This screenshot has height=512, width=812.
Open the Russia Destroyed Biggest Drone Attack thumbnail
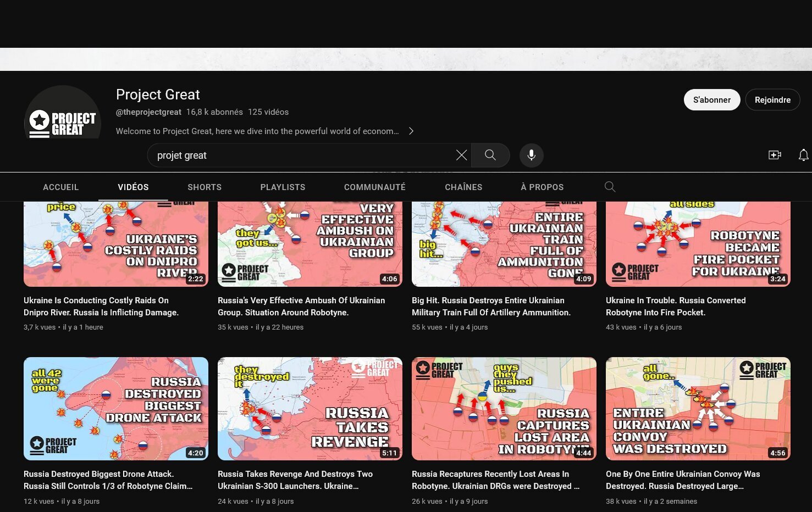click(x=116, y=409)
